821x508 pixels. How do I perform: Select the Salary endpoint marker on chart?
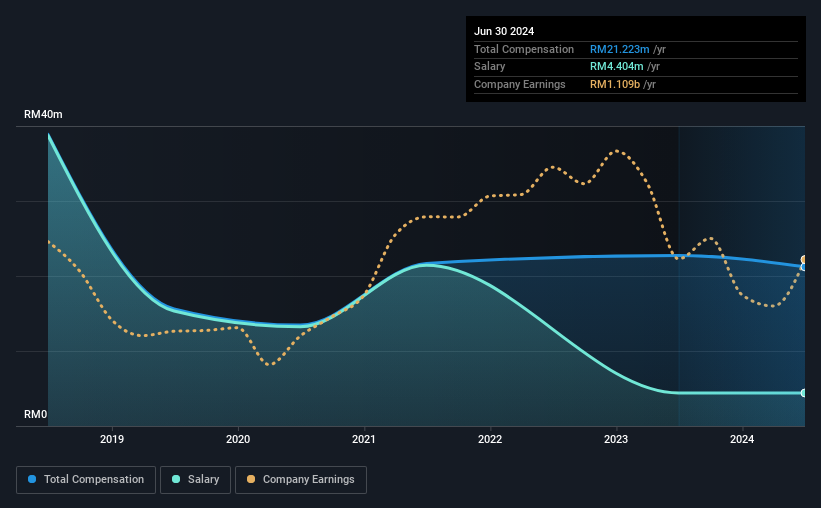(x=803, y=393)
